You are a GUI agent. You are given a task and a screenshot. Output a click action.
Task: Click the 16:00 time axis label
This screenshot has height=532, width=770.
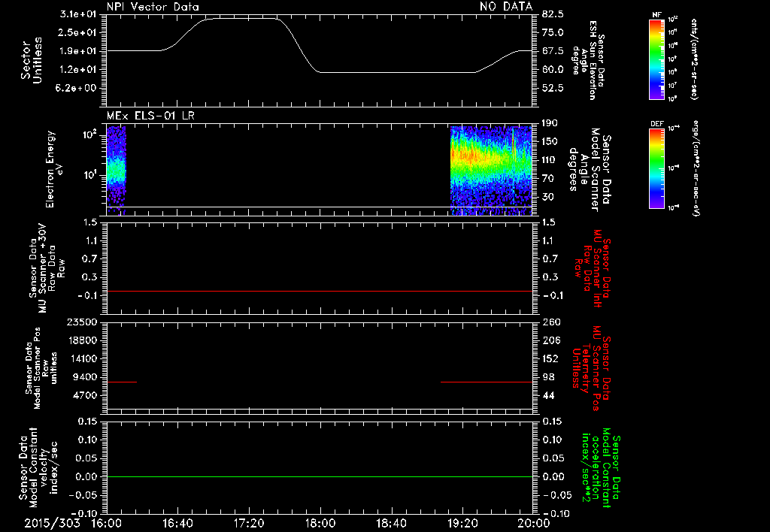pos(107,523)
